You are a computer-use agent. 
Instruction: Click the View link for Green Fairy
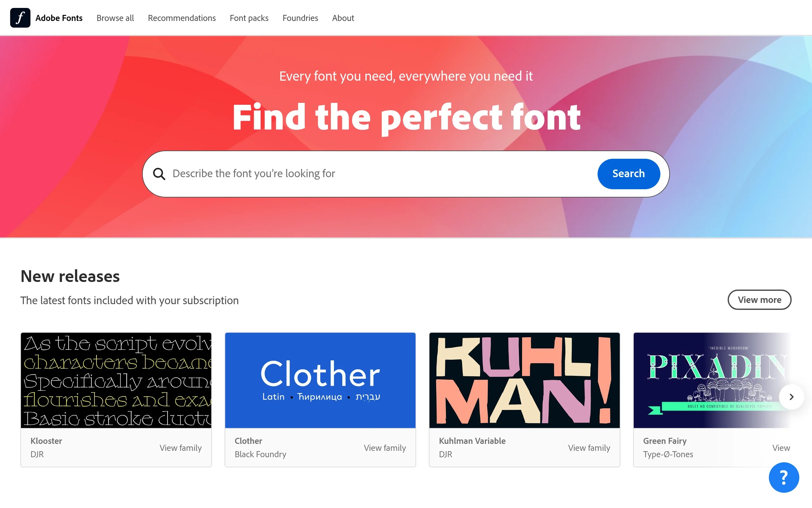point(781,448)
